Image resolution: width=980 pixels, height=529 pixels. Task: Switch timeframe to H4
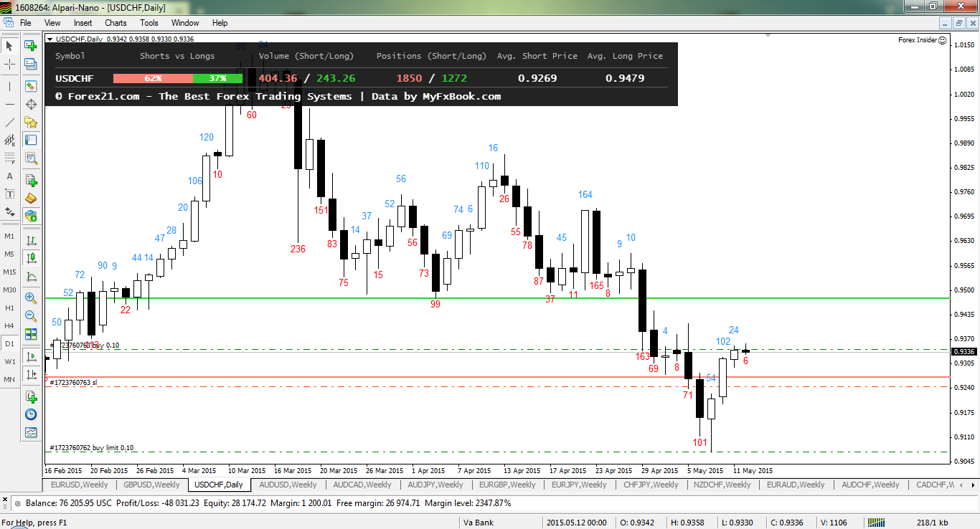(x=9, y=325)
